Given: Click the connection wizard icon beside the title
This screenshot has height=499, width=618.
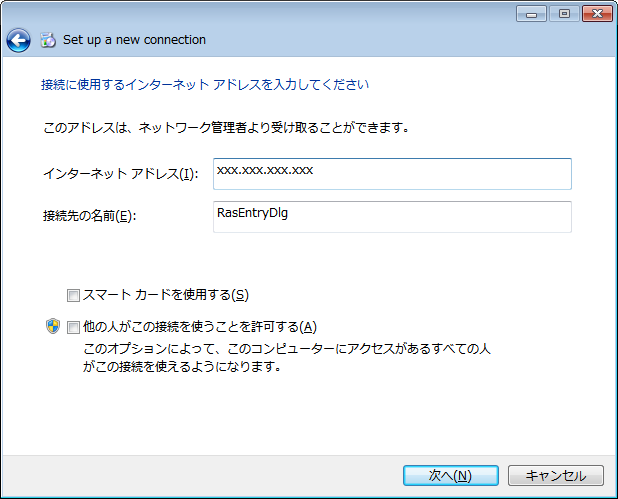Looking at the screenshot, I should [48, 40].
